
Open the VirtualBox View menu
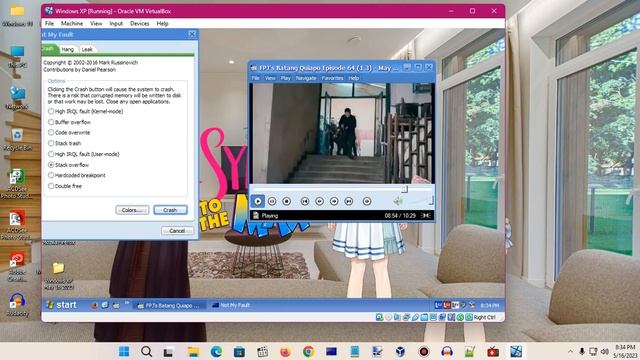coord(96,24)
